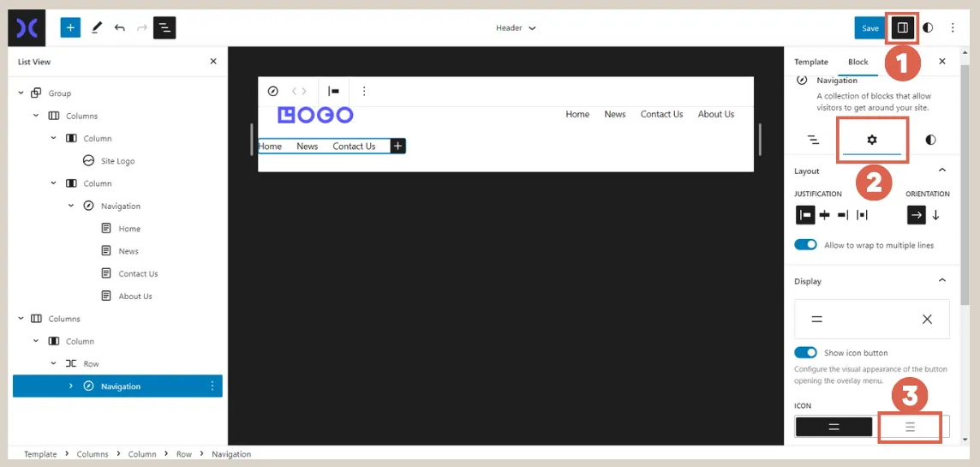Click About Us link in canvas header
This screenshot has height=467, width=980.
715,115
